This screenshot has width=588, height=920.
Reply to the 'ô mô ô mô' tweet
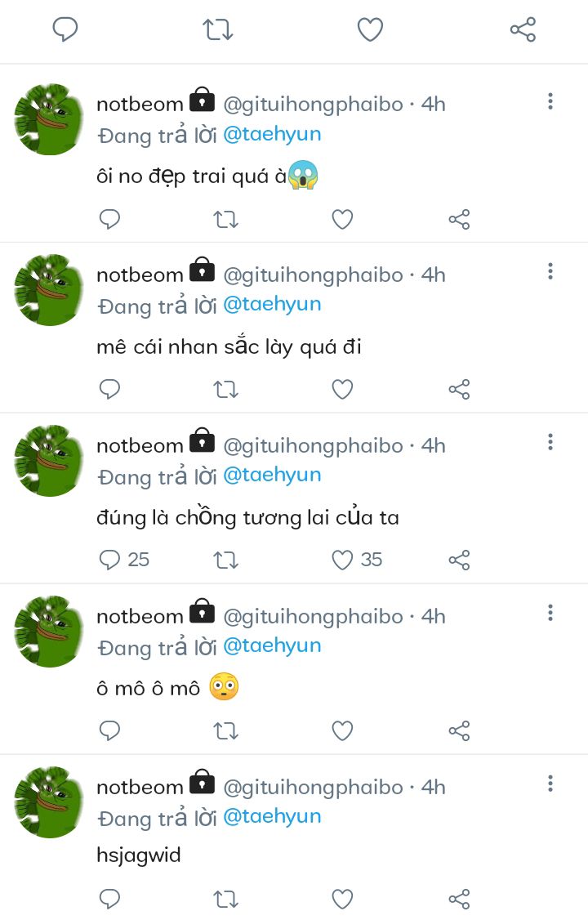pos(109,731)
